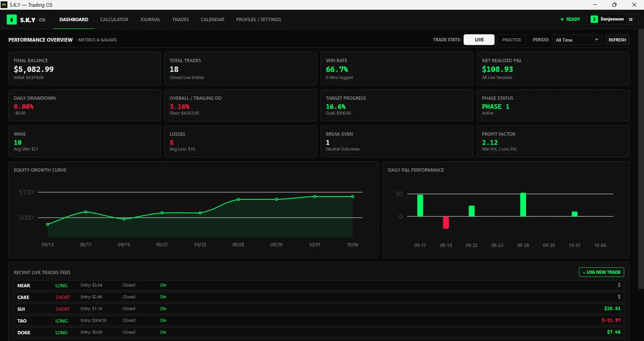Open PROFILES / SETTINGS tab
The image size is (644, 341).
coord(258,19)
